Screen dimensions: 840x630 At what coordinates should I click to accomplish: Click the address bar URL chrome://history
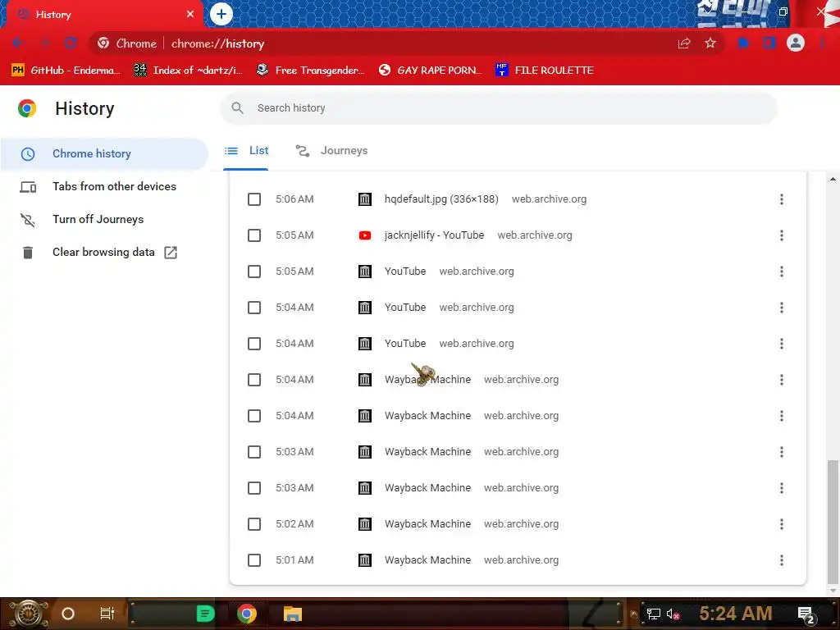pyautogui.click(x=217, y=44)
